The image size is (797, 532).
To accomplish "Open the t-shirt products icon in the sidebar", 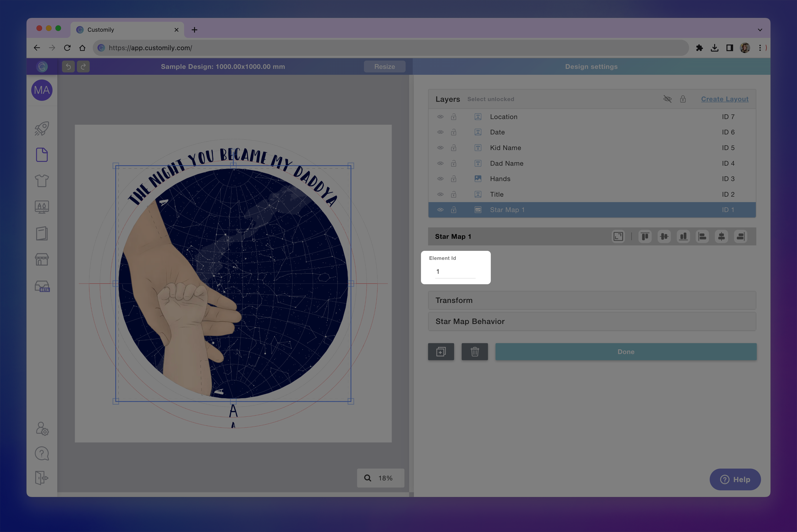I will [x=42, y=181].
